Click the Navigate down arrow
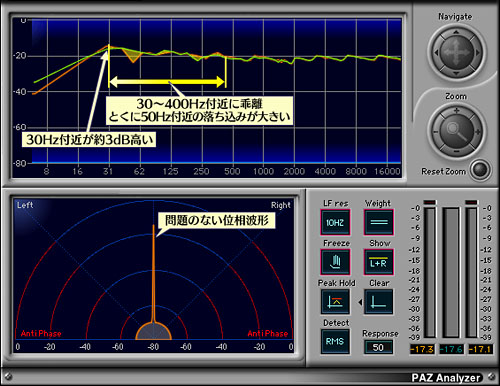The height and width of the screenshot is (386, 500). click(x=456, y=73)
